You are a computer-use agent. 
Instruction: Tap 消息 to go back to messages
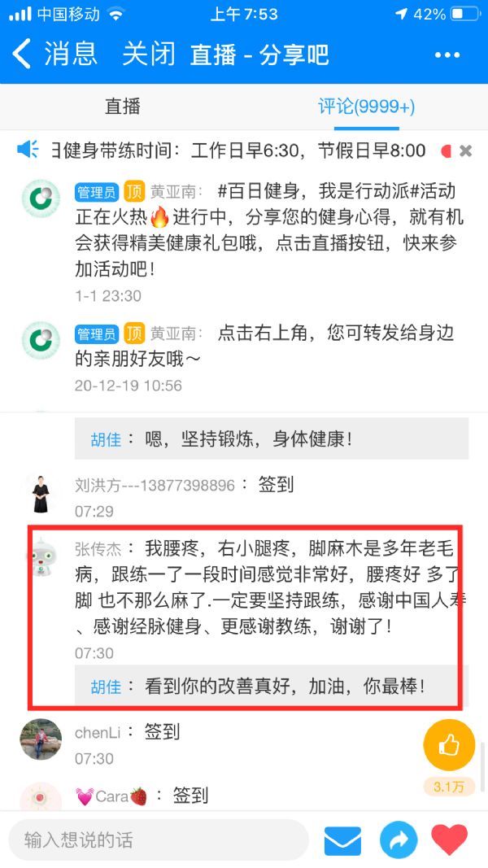(x=71, y=55)
